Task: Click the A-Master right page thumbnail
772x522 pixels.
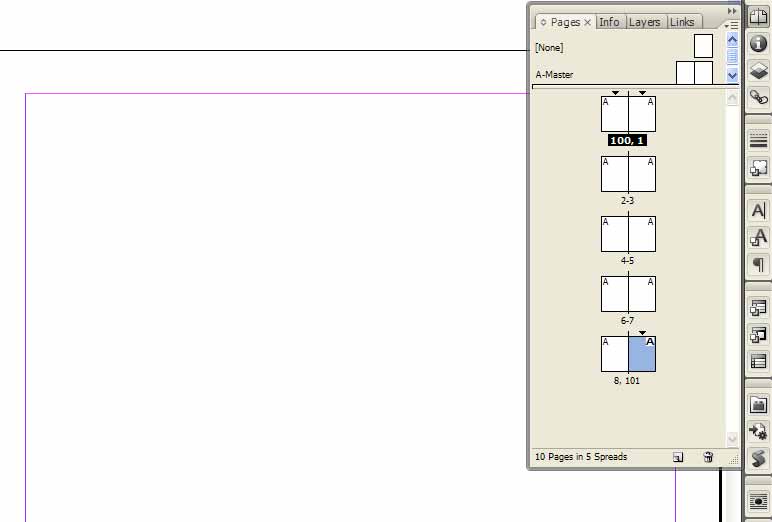Action: pyautogui.click(x=704, y=73)
